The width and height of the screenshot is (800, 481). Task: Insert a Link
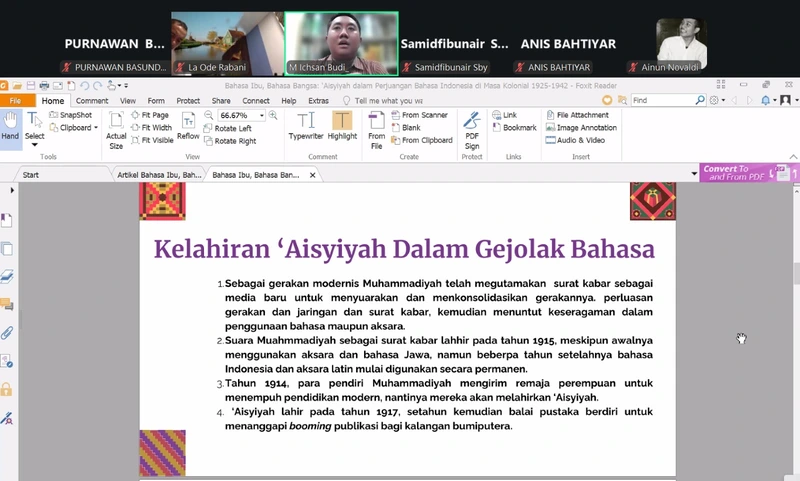pos(505,115)
